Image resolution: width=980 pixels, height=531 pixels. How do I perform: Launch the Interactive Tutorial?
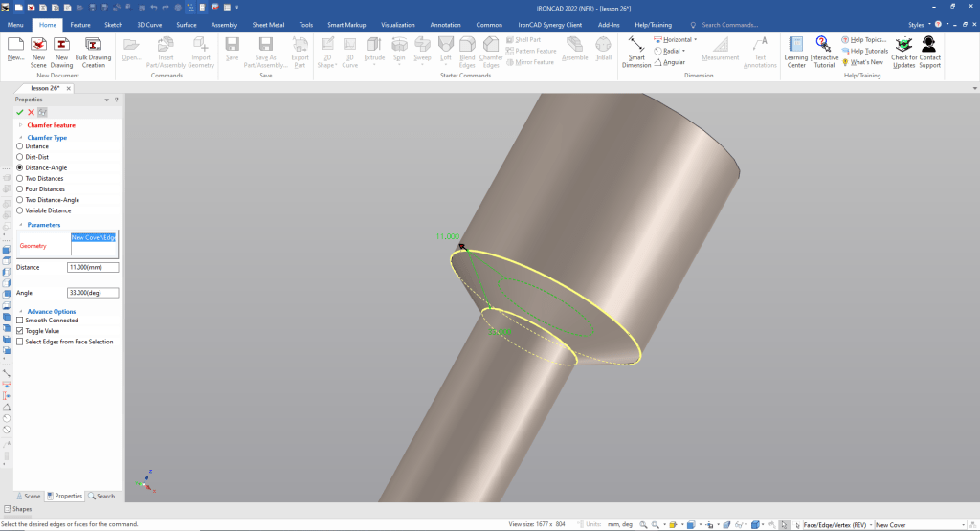(x=824, y=49)
